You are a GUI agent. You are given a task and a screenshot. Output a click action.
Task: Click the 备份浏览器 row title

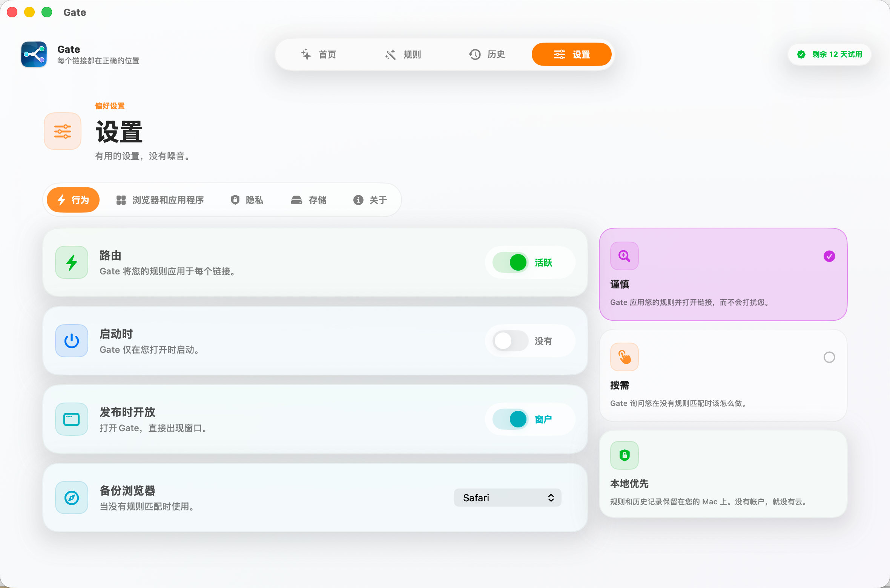(127, 491)
